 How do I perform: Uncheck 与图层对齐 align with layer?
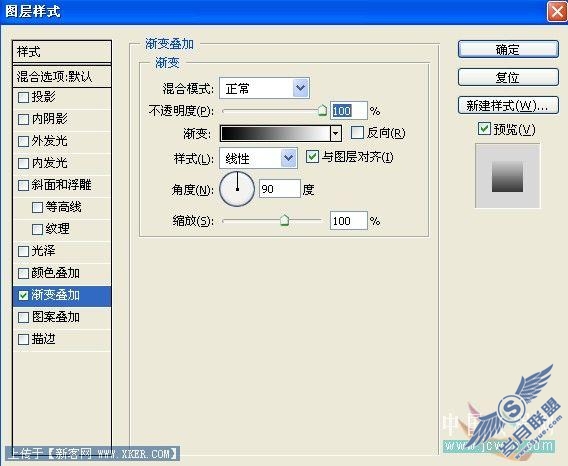pyautogui.click(x=312, y=157)
